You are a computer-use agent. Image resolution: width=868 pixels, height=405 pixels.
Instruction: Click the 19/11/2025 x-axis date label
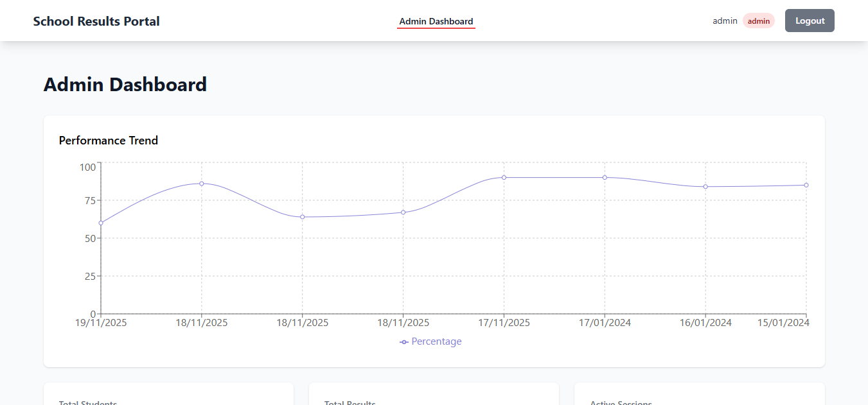click(101, 323)
